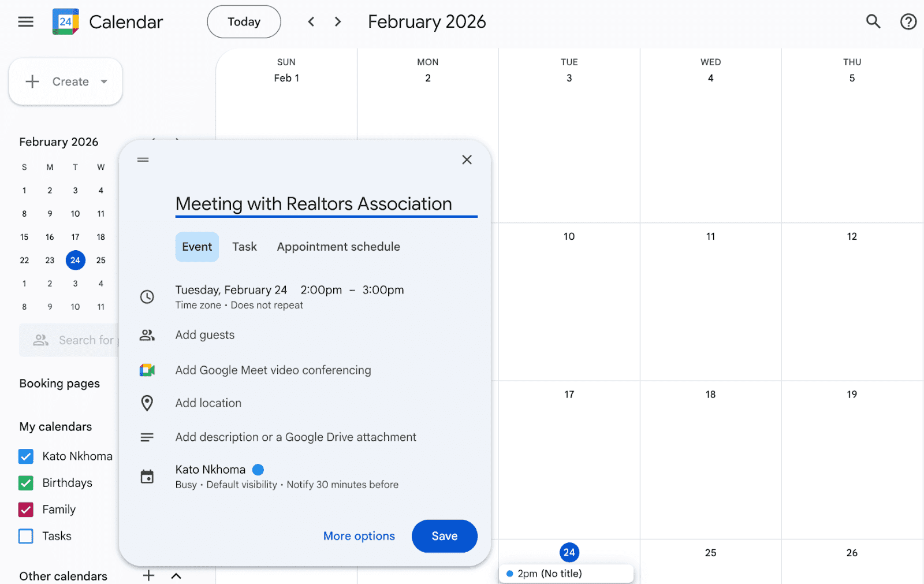Click the clock icon next to event time

(147, 296)
